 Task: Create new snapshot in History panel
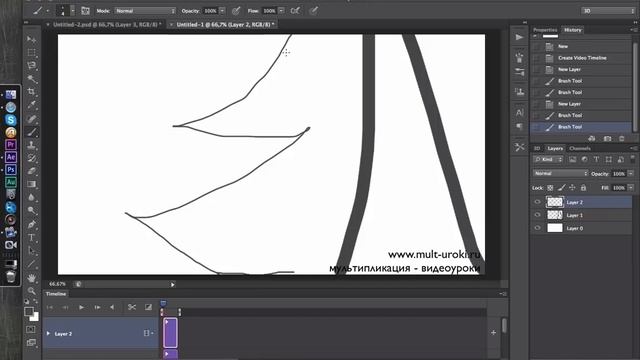pyautogui.click(x=607, y=139)
